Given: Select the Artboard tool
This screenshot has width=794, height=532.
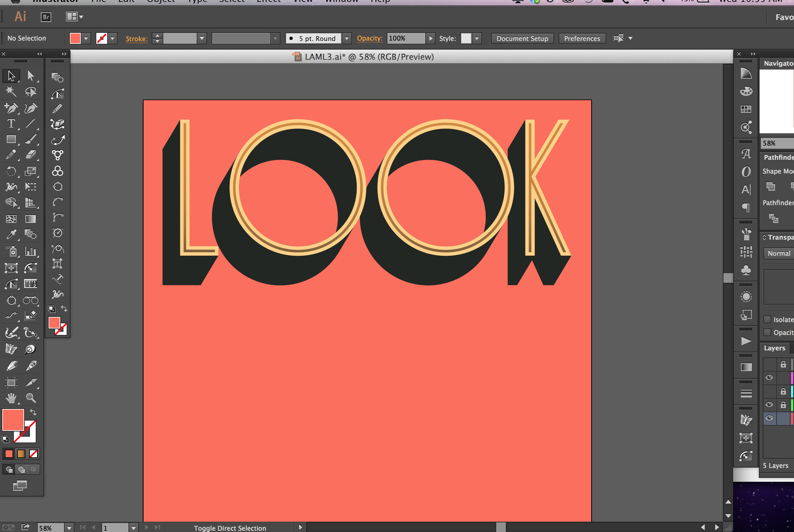Looking at the screenshot, I should pos(11,382).
